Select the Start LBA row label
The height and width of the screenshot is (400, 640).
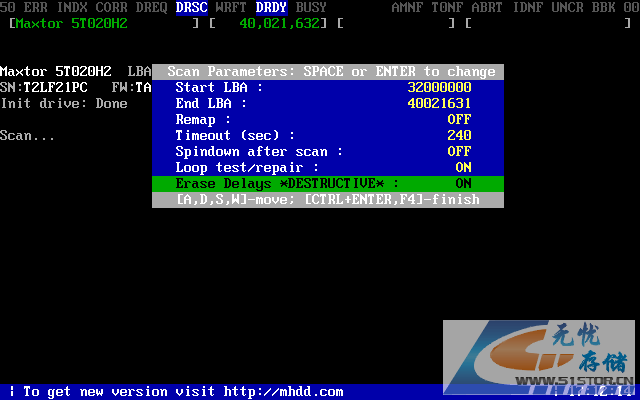pos(219,87)
